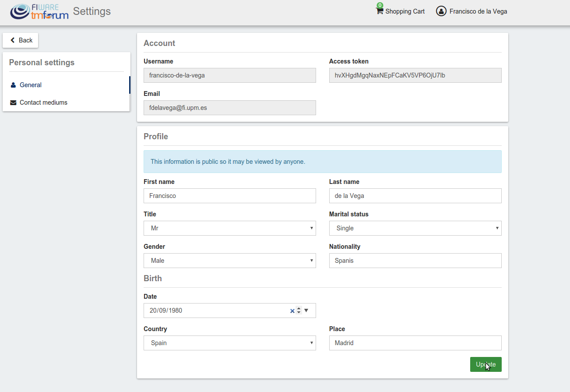Click the FIWARE TM Forum logo

coord(39,11)
